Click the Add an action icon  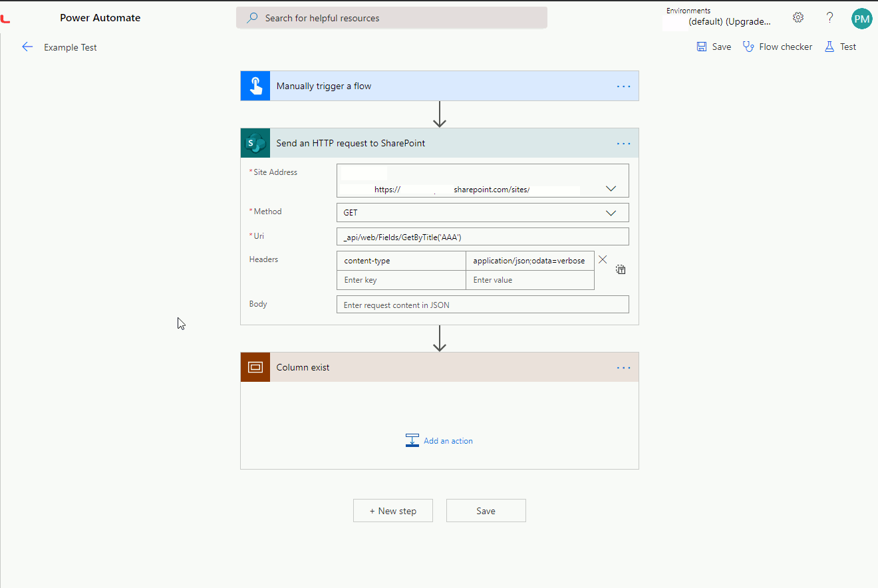412,440
